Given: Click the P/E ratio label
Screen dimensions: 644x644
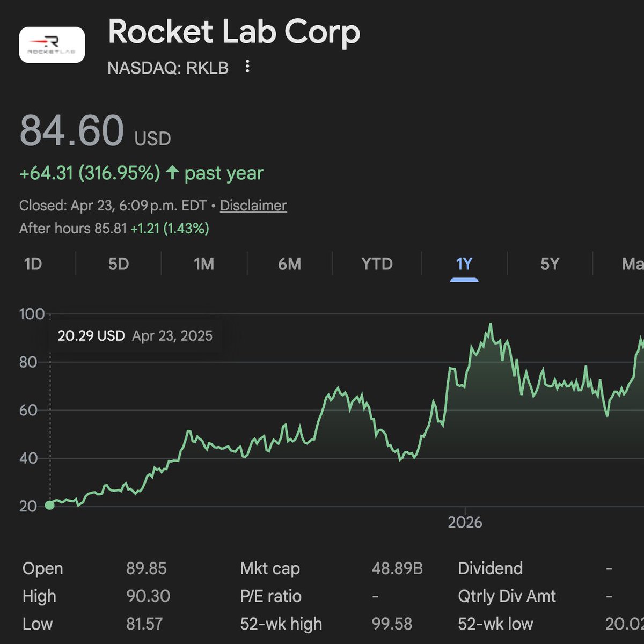Looking at the screenshot, I should point(271,596).
